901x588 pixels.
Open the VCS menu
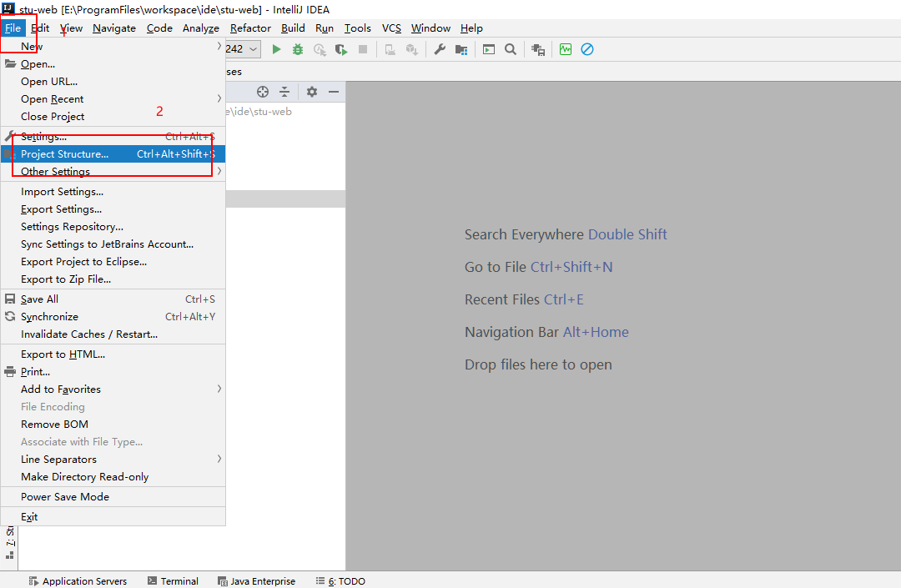(391, 28)
